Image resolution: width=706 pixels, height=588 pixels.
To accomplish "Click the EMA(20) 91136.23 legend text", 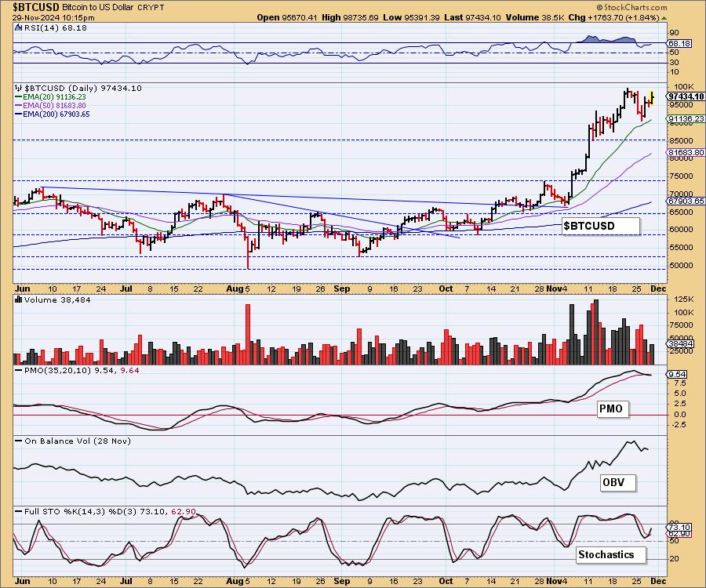I will (x=54, y=96).
